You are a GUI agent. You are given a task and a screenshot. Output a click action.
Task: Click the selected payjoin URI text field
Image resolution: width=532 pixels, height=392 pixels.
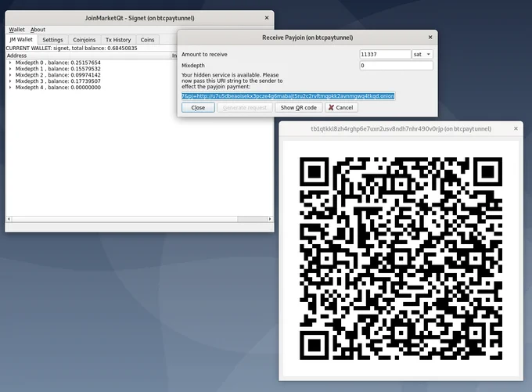[288, 96]
